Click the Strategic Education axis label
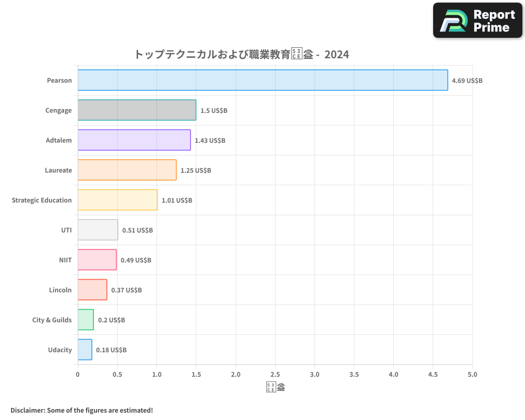 [41, 200]
